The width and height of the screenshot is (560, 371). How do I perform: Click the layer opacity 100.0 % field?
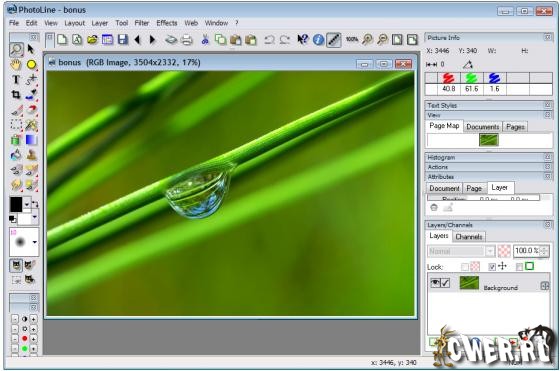[528, 251]
